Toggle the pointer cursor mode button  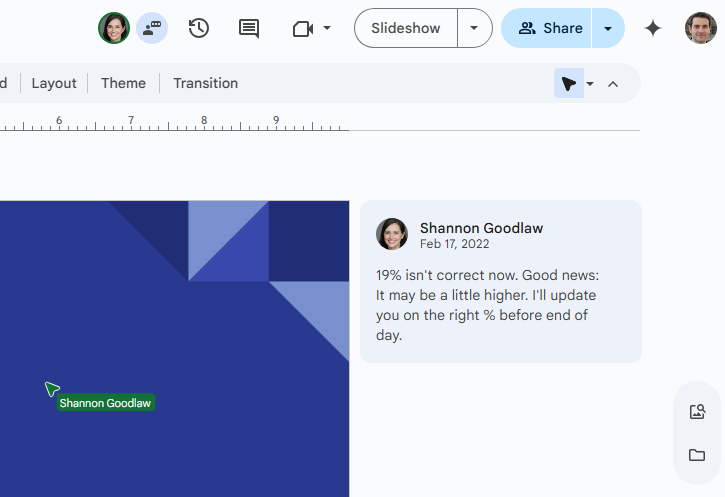tap(568, 84)
